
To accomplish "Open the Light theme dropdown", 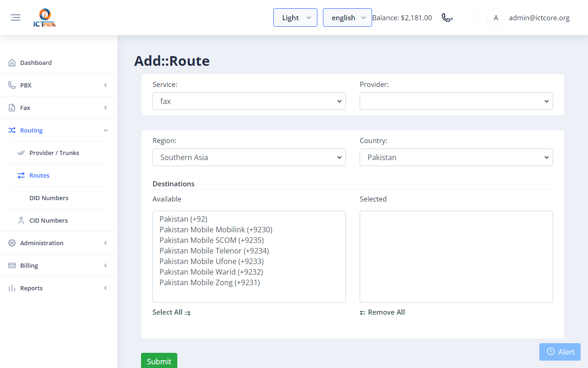I will (x=295, y=17).
